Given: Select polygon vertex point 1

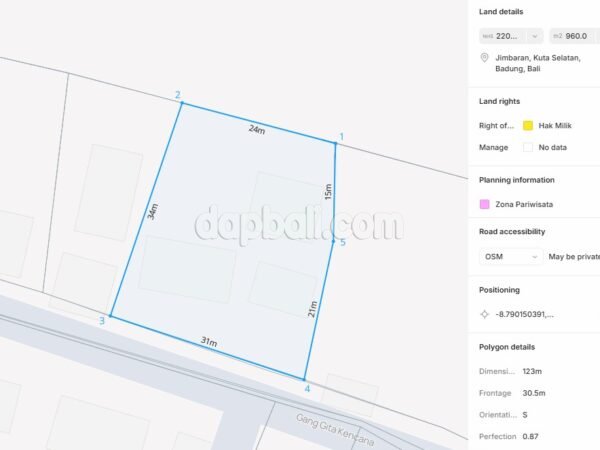Looking at the screenshot, I should point(335,143).
